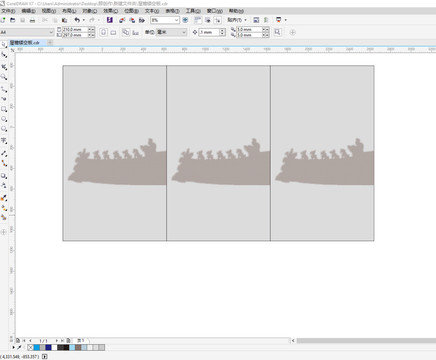Select the Pick tool in the toolbox
Image resolution: width=436 pixels, height=360 pixels.
coord(4,44)
